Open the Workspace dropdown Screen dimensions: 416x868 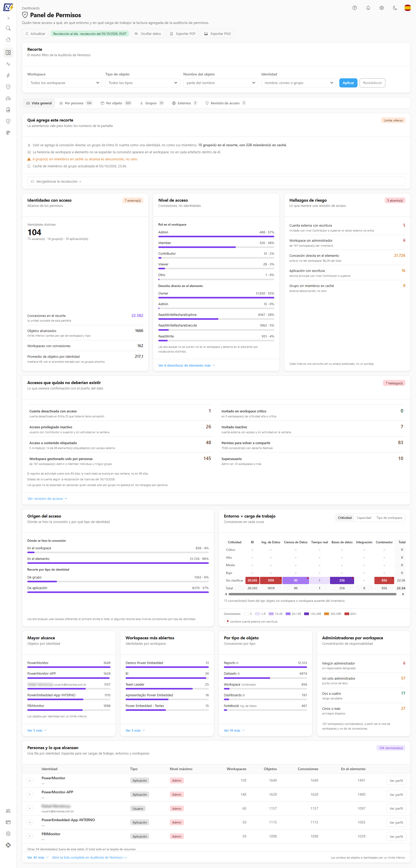point(65,83)
